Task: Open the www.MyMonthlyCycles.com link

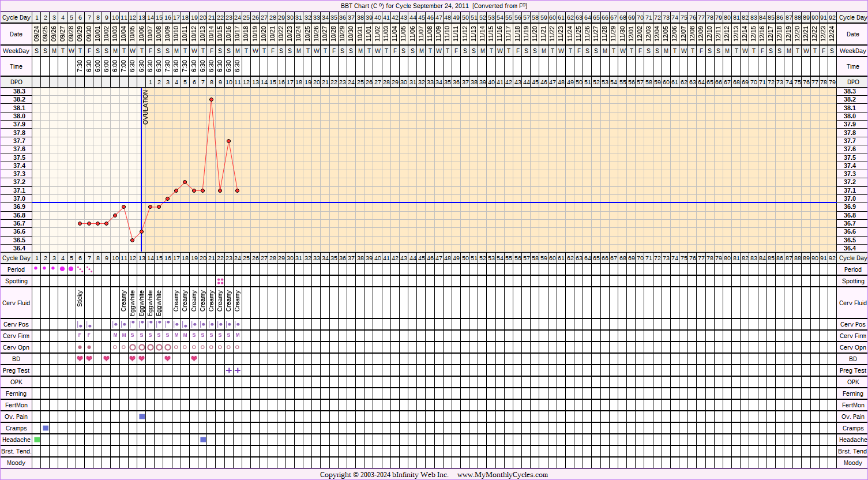Action: (502, 475)
